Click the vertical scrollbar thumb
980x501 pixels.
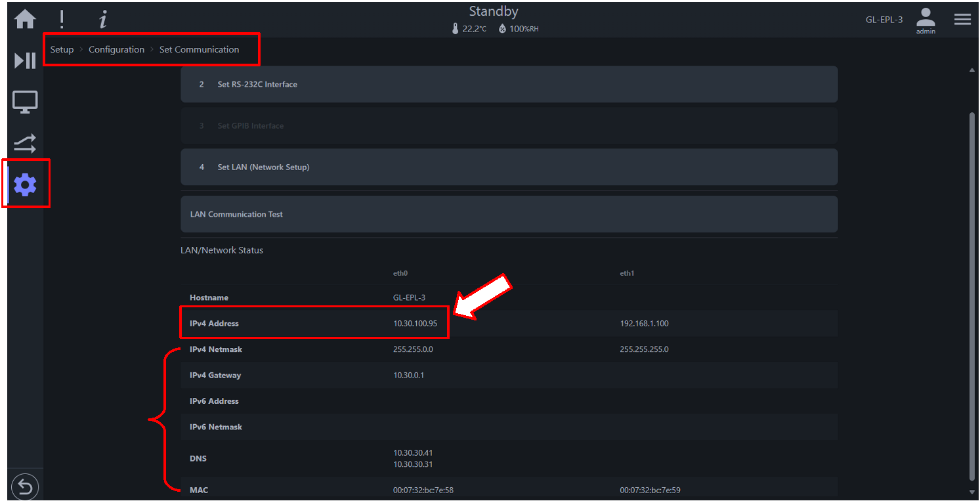(972, 295)
